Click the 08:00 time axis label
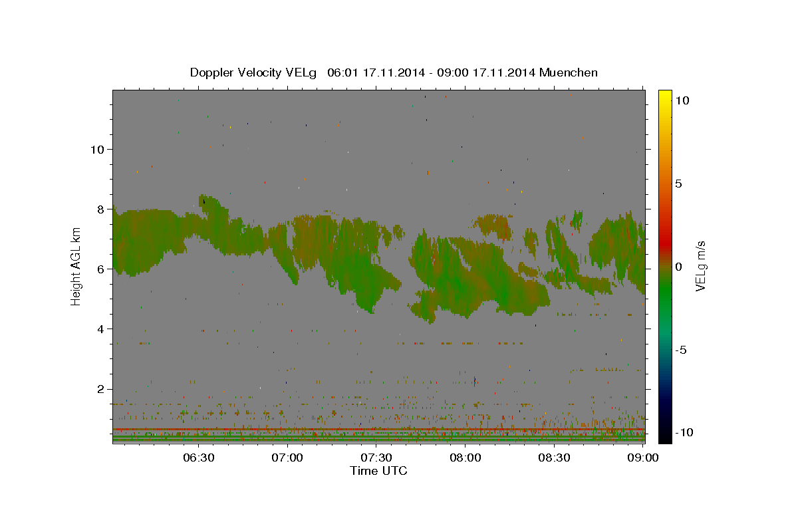 [465, 458]
